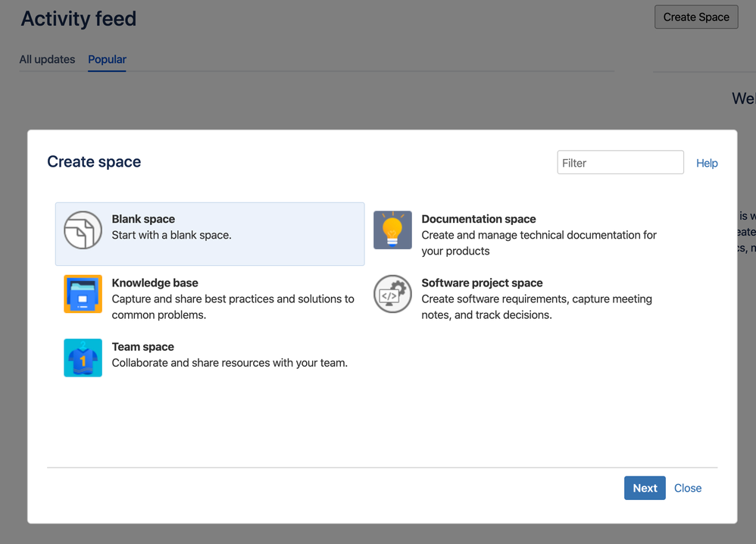
Task: Close the Create space dialog
Action: pos(687,488)
